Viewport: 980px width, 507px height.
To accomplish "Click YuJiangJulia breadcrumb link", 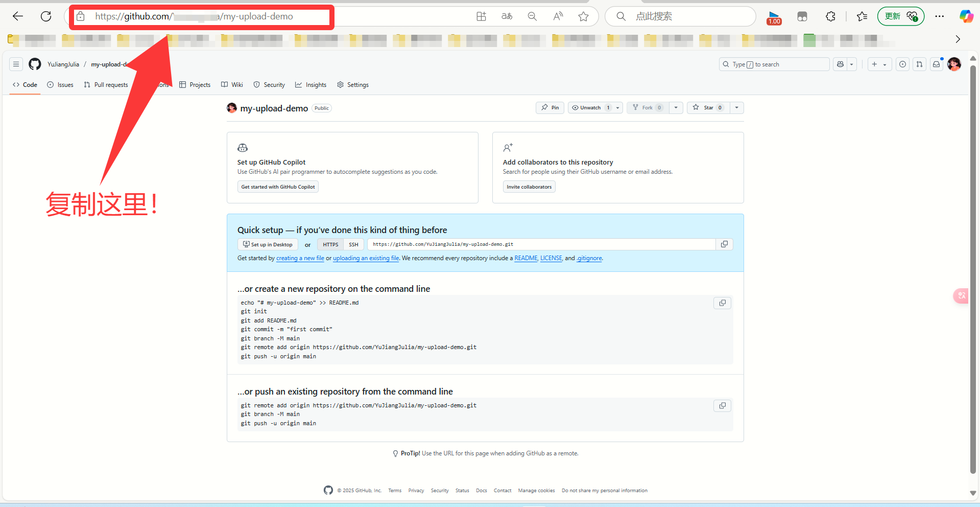I will click(63, 64).
